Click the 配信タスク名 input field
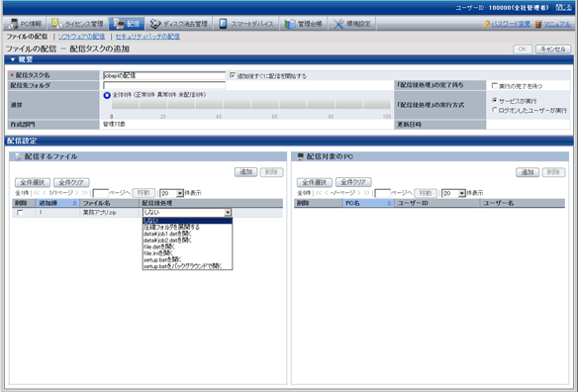 click(x=164, y=75)
